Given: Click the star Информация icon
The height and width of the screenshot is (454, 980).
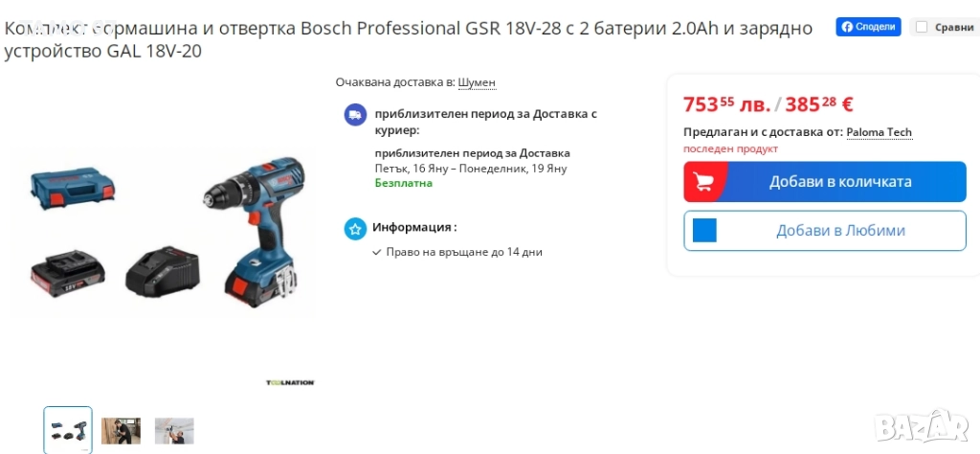Looking at the screenshot, I should [355, 229].
